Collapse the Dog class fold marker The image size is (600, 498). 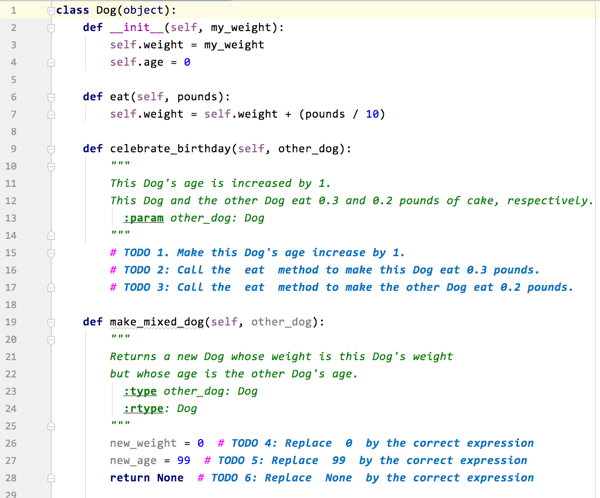[52, 10]
